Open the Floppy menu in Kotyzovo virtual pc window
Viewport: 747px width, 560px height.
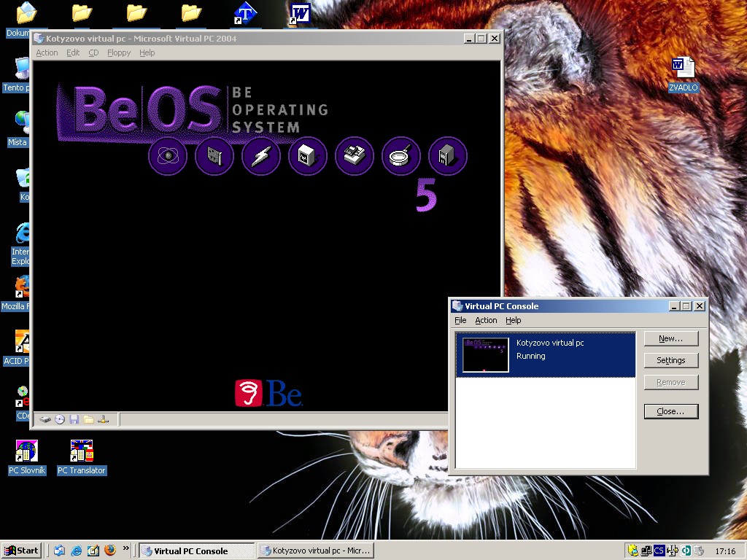tap(119, 52)
